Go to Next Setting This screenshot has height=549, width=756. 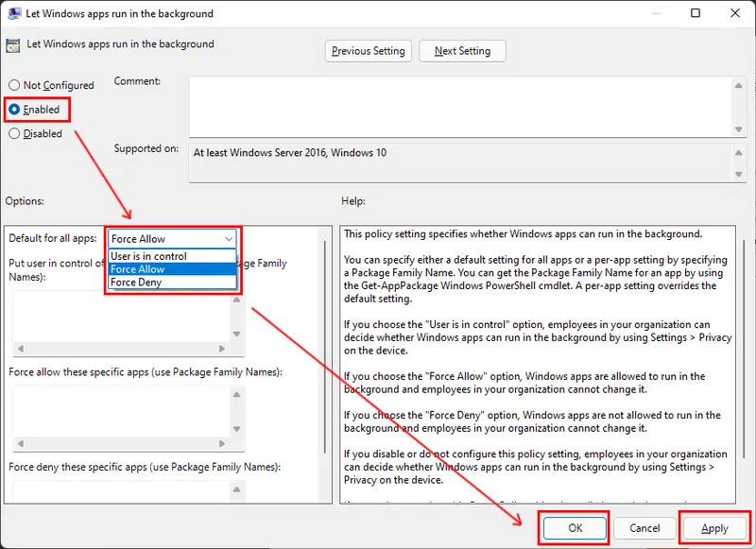[x=462, y=51]
